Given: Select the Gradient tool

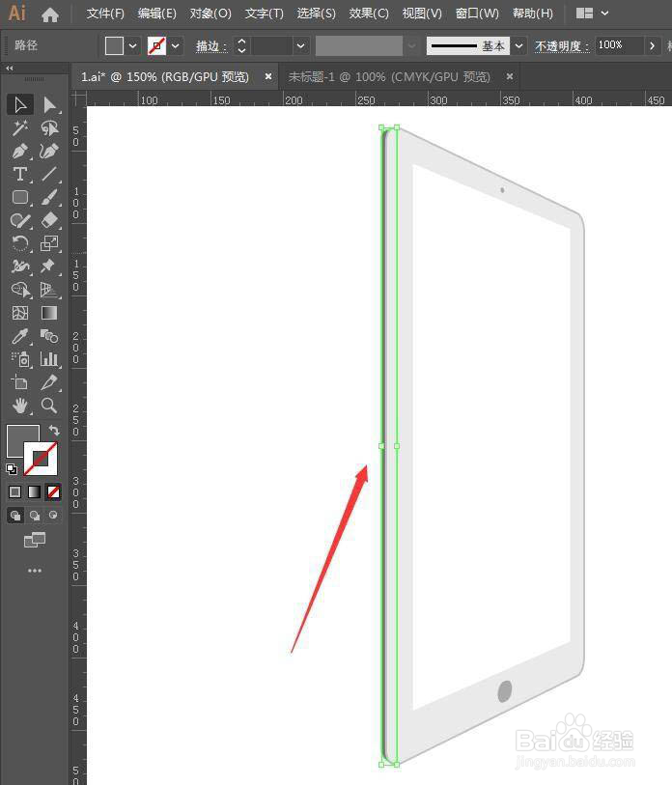Looking at the screenshot, I should [49, 313].
